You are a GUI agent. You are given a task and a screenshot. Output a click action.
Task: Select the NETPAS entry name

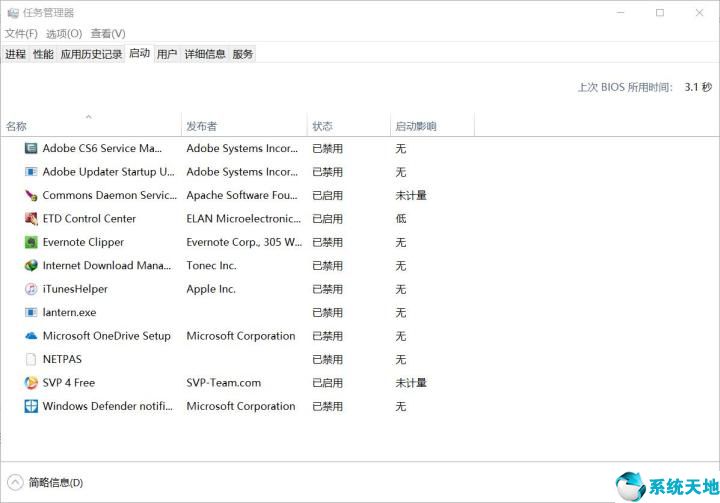[62, 359]
